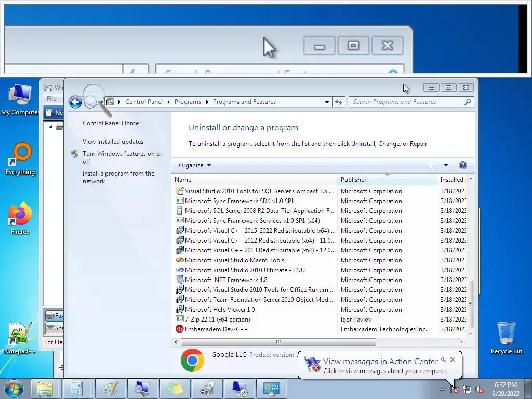Click the scroll down arrow of program list
The width and height of the screenshot is (532, 399).
coord(471,333)
